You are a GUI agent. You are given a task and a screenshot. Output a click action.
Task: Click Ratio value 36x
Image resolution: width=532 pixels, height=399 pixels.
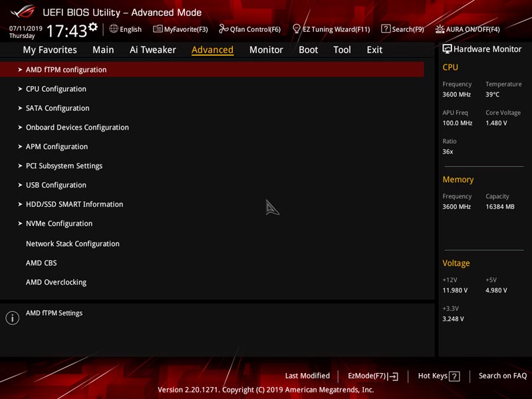click(x=448, y=152)
